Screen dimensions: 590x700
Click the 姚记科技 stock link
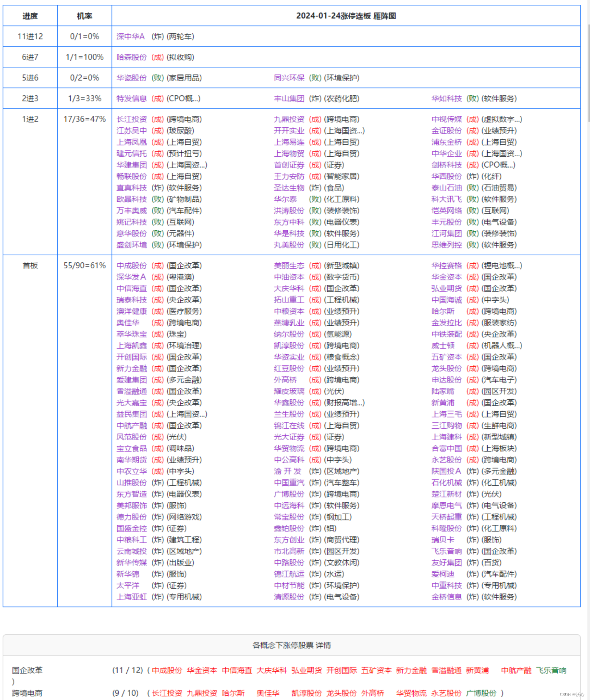pos(131,222)
